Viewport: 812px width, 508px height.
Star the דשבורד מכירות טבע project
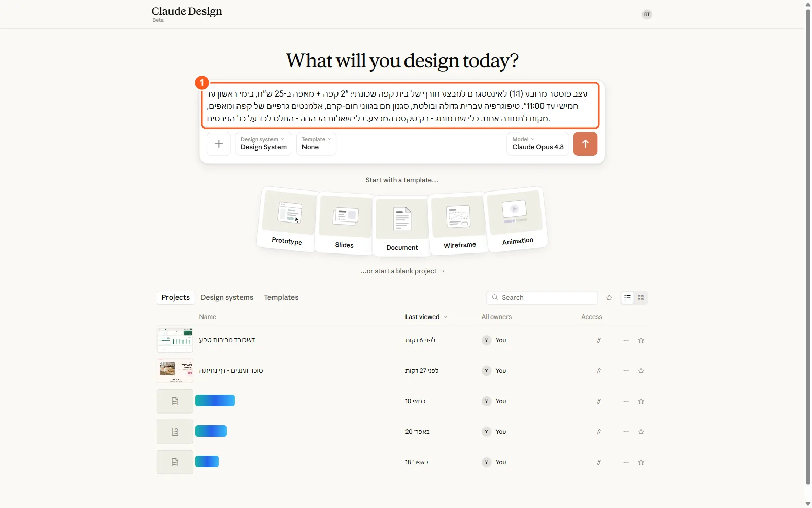641,340
